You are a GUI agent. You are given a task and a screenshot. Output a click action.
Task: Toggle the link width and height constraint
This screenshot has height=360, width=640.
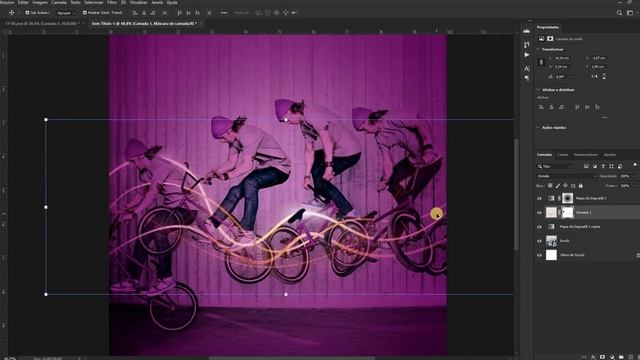[541, 62]
